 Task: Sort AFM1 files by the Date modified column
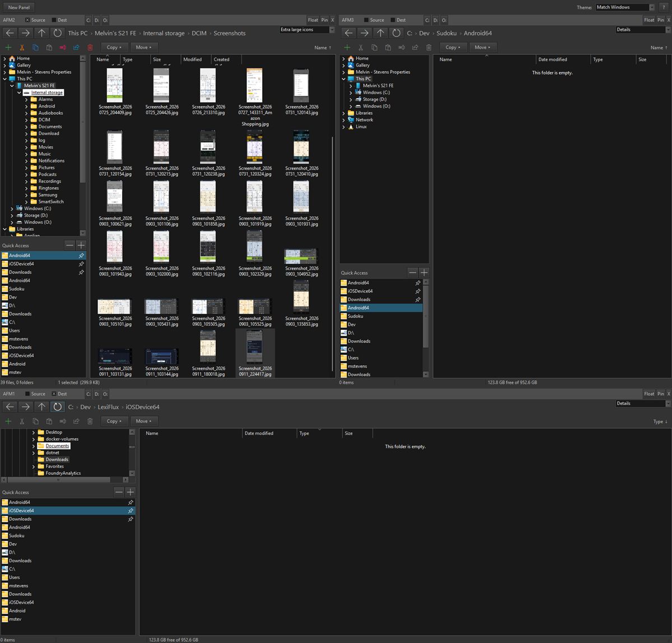(x=269, y=434)
